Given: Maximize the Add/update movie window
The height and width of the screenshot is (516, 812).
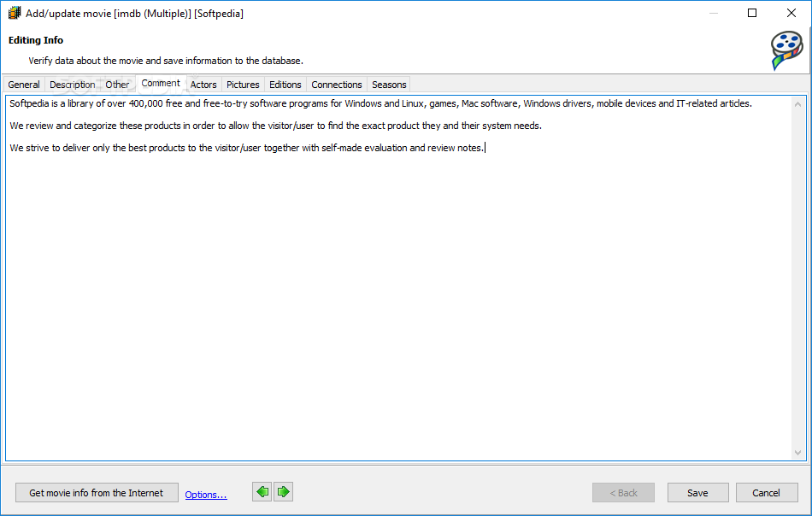Looking at the screenshot, I should coord(752,13).
